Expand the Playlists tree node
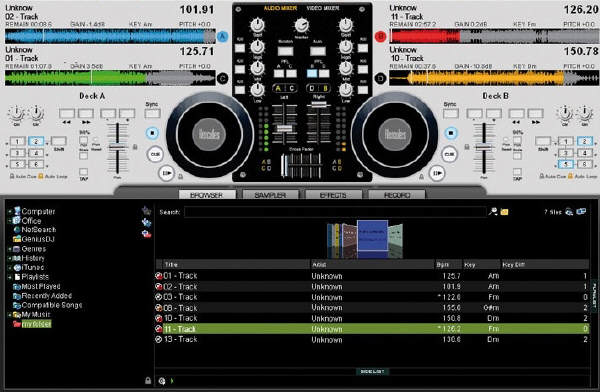This screenshot has height=392, width=600. point(10,277)
